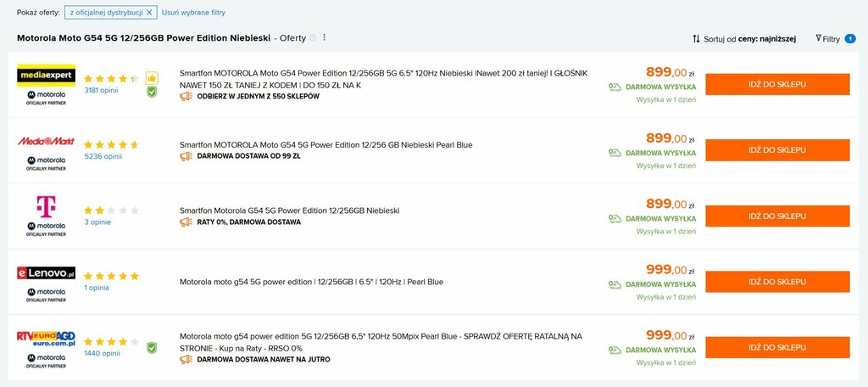Open eLenovo offer title 'Motorola moto g54 5G power edition'
Image resolution: width=868 pixels, height=387 pixels.
[x=312, y=282]
